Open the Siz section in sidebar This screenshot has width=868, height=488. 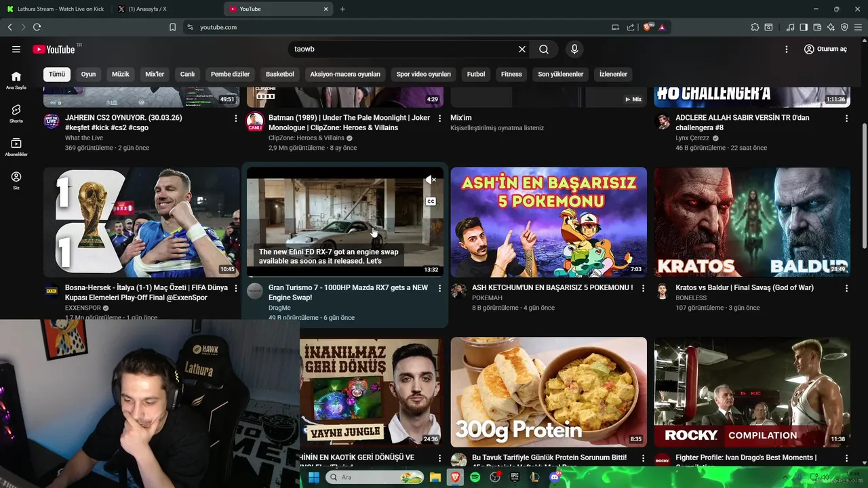[16, 180]
